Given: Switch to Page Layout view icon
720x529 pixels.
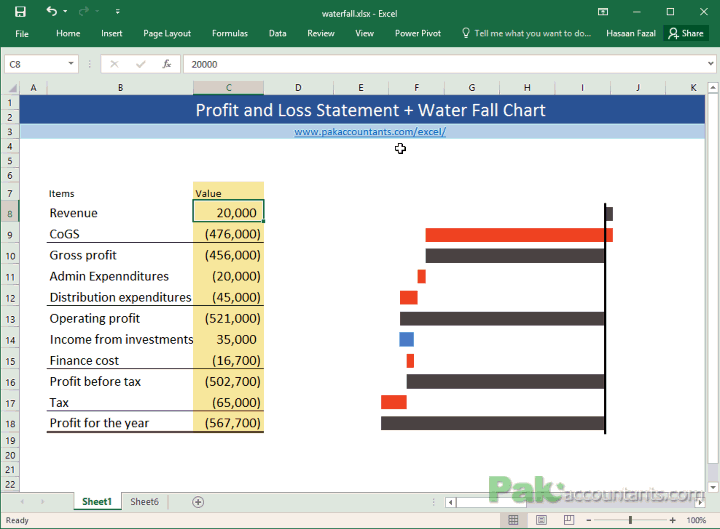Looking at the screenshot, I should coord(541,520).
